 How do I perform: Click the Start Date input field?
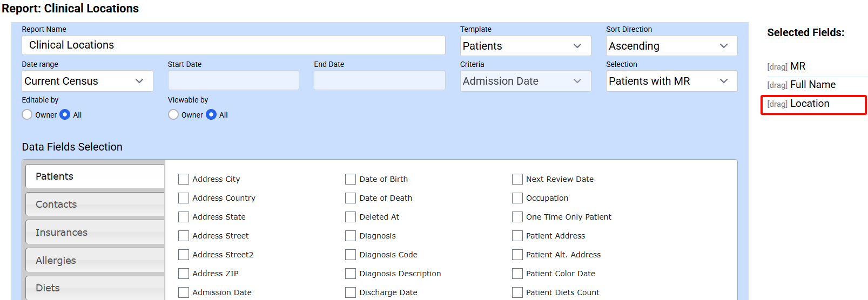pos(233,80)
